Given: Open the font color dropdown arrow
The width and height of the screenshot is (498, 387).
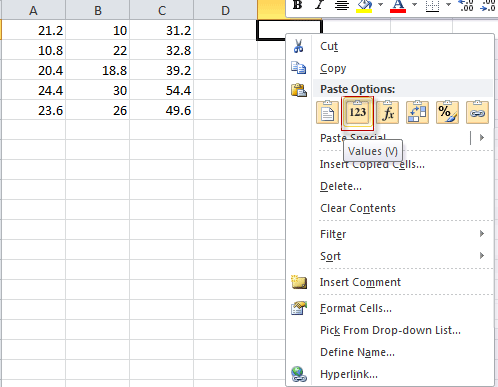Looking at the screenshot, I should tap(414, 5).
